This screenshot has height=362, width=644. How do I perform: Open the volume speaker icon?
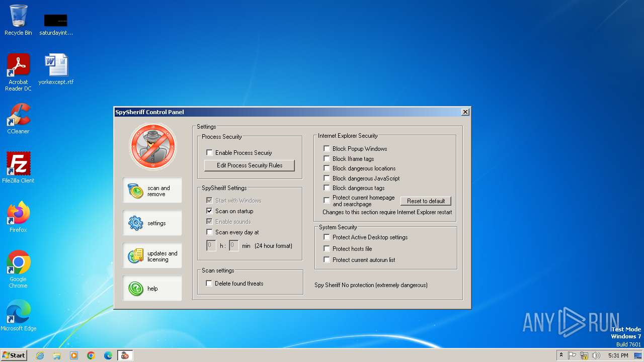point(596,355)
